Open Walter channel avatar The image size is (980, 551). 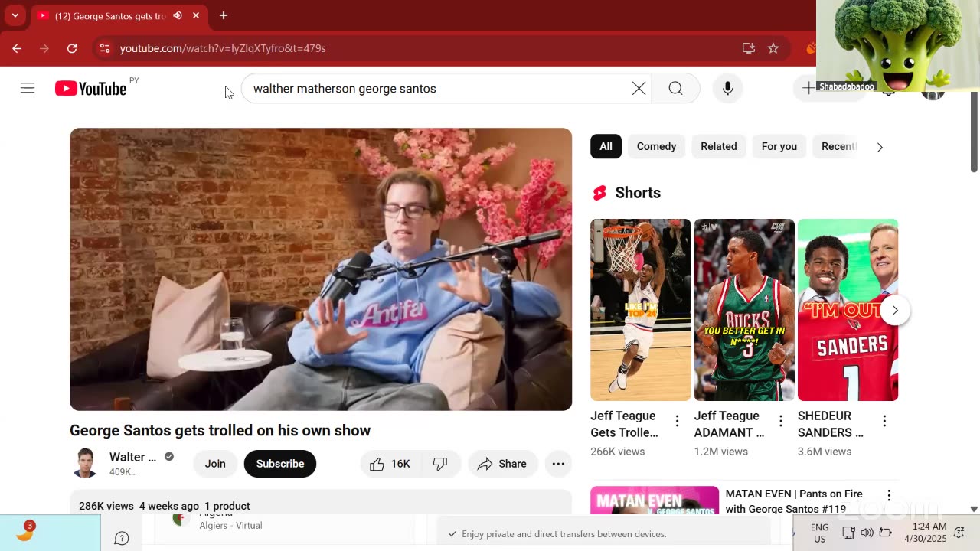(85, 464)
